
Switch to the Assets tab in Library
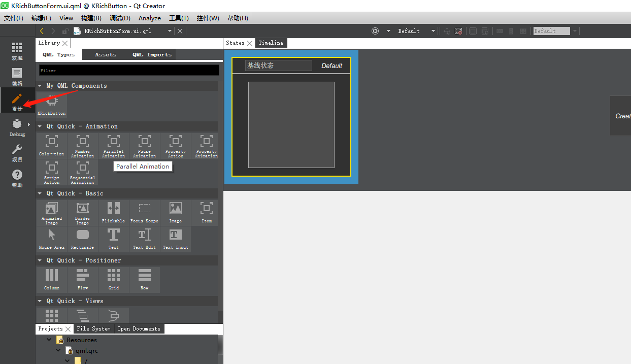(105, 54)
